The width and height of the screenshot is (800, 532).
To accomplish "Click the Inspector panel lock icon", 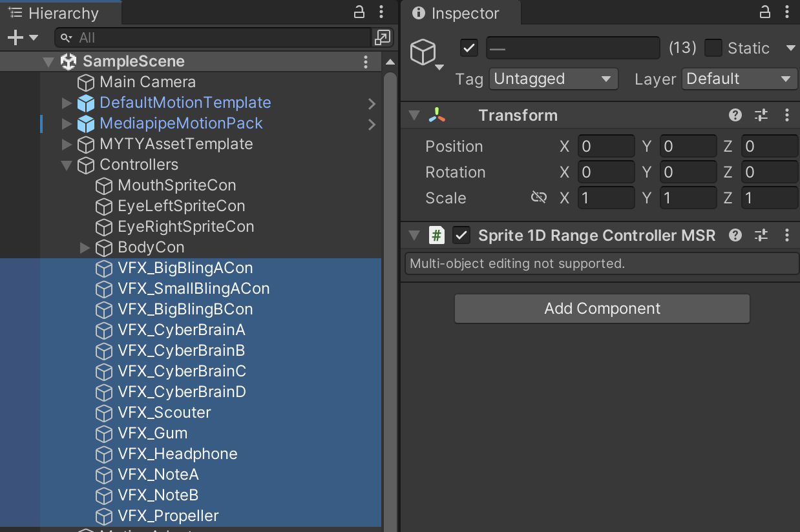I will (764, 12).
